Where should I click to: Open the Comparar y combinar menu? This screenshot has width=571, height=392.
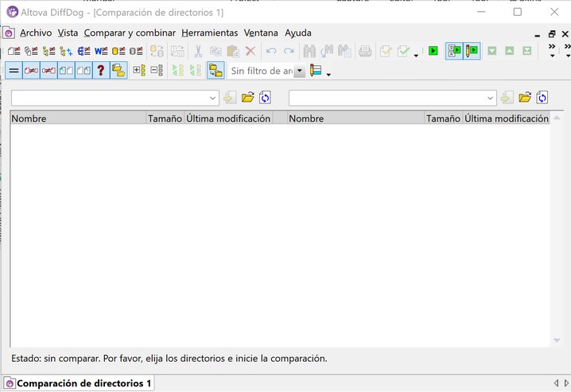[130, 33]
